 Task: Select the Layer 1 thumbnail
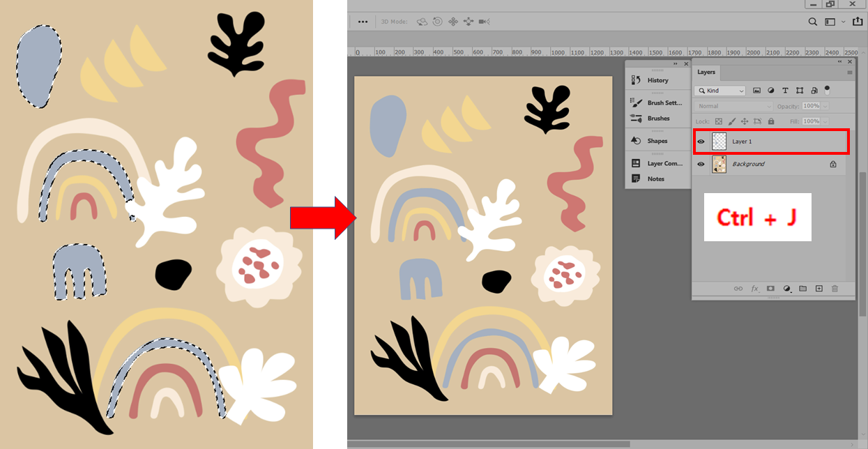[719, 142]
